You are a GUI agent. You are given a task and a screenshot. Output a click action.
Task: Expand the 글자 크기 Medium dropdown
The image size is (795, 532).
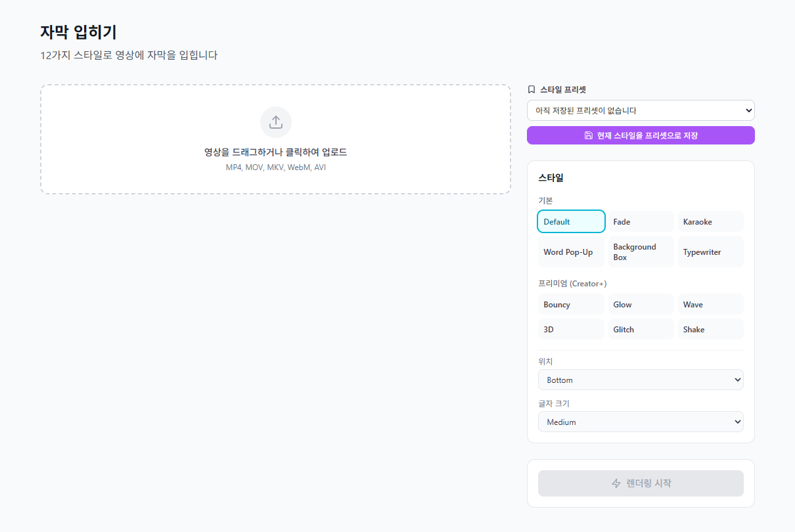tap(641, 422)
